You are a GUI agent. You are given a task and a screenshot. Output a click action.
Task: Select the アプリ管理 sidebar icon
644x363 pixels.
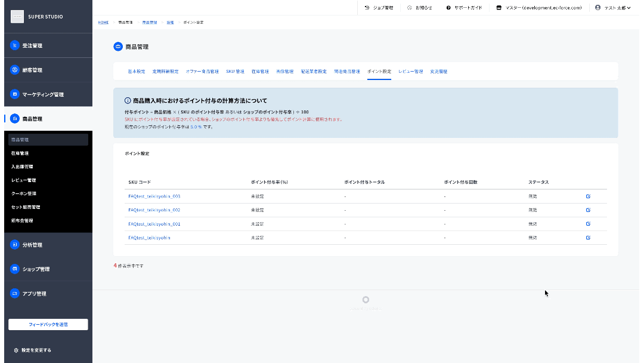(x=15, y=294)
